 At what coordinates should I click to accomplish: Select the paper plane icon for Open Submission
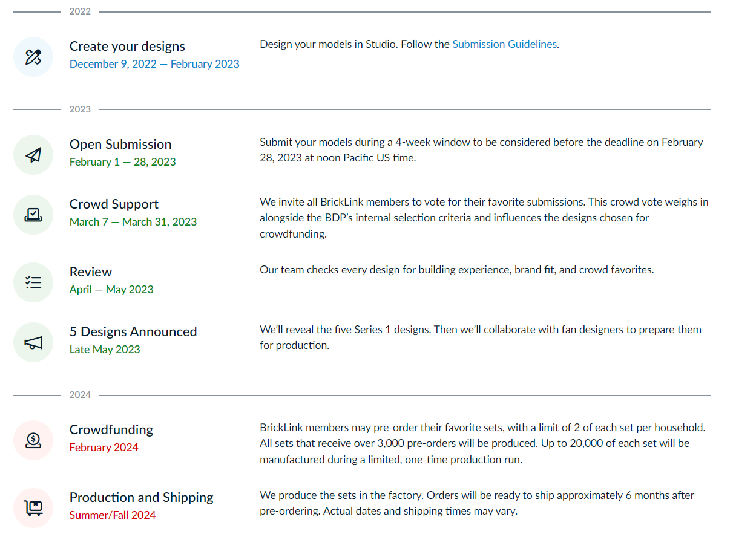[x=33, y=155]
